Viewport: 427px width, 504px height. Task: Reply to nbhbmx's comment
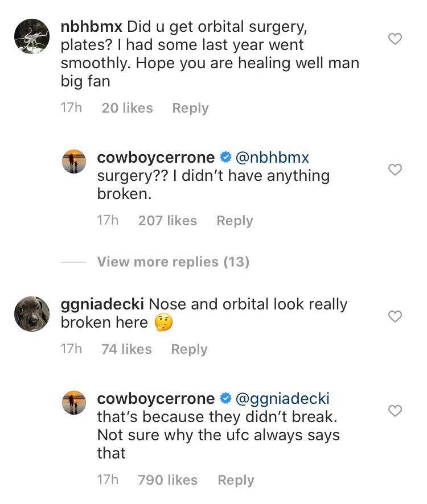(x=190, y=108)
